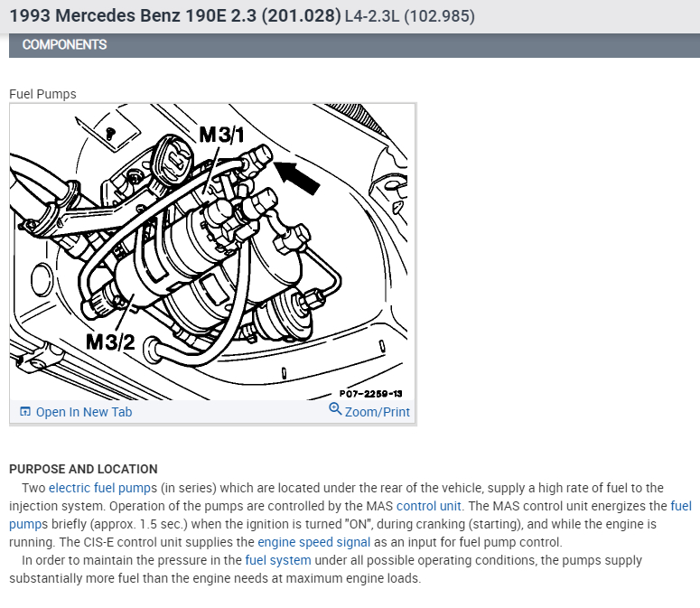Click the Open In New Tab window icon
The height and width of the screenshot is (608, 700).
[25, 412]
